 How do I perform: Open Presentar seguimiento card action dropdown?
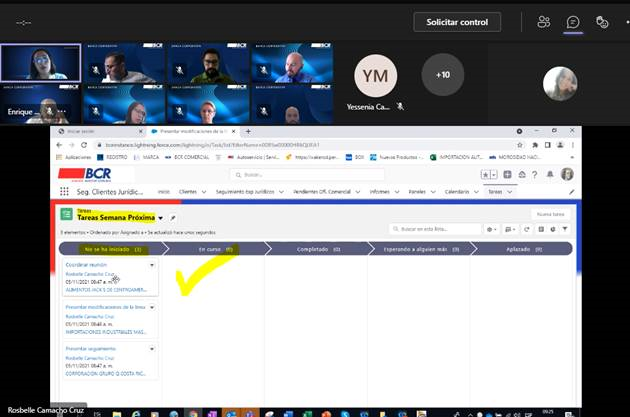click(x=152, y=349)
